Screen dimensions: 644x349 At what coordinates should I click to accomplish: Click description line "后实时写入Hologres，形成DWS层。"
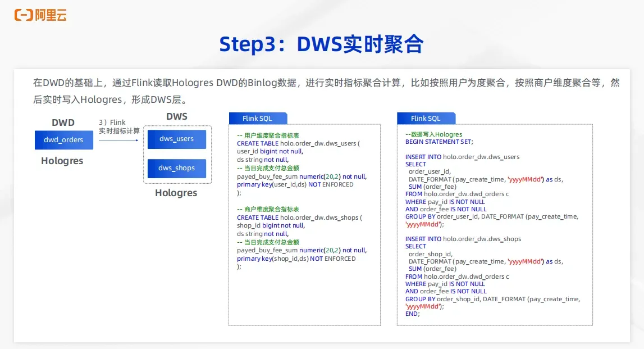point(111,100)
